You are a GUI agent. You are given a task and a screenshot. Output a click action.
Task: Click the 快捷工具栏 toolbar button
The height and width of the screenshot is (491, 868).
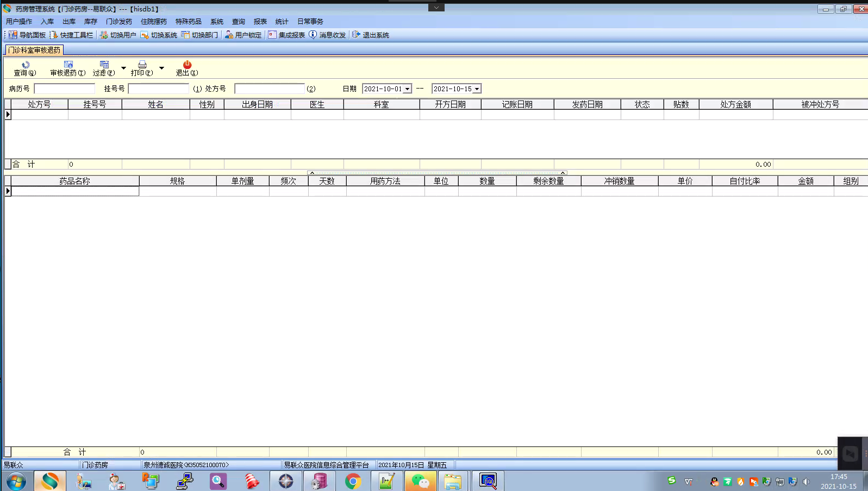(x=71, y=35)
